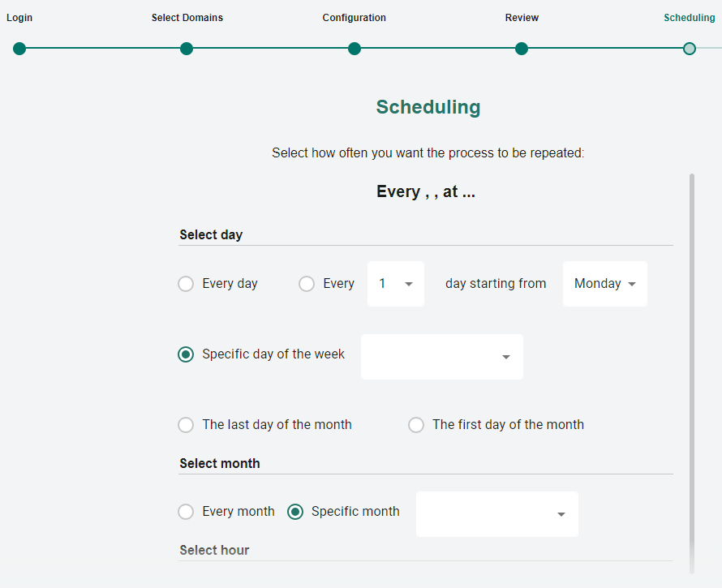Viewport: 722px width, 588px height.
Task: Select the "Specific month" option
Action: click(295, 512)
